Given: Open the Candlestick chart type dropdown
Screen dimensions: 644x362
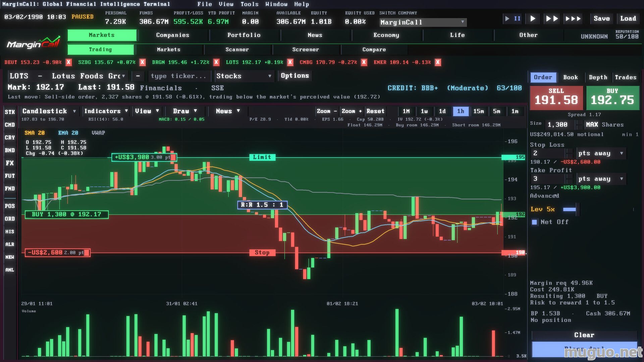Looking at the screenshot, I should pos(49,111).
